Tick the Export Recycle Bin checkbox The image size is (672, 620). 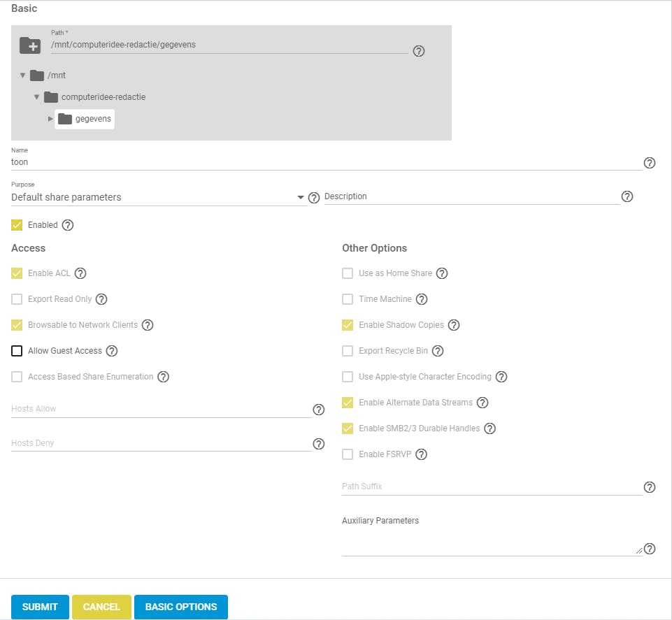[x=348, y=351]
